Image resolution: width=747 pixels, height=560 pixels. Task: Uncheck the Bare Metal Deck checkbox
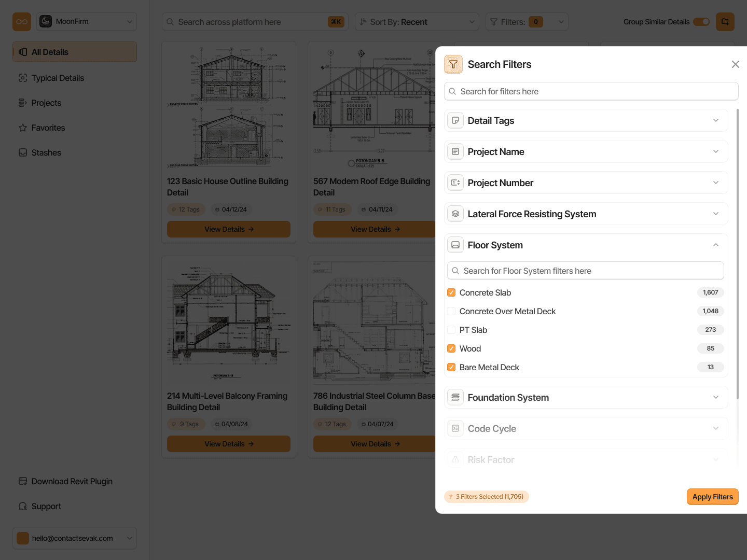click(x=451, y=367)
